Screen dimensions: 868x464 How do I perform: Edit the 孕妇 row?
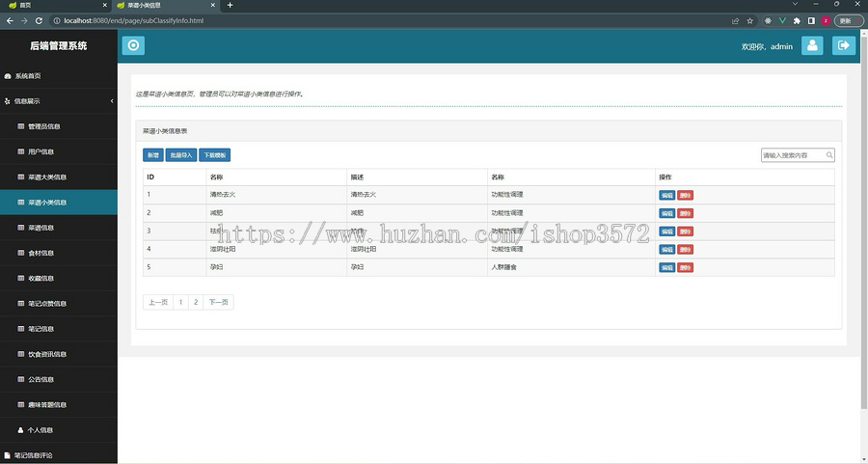click(667, 267)
